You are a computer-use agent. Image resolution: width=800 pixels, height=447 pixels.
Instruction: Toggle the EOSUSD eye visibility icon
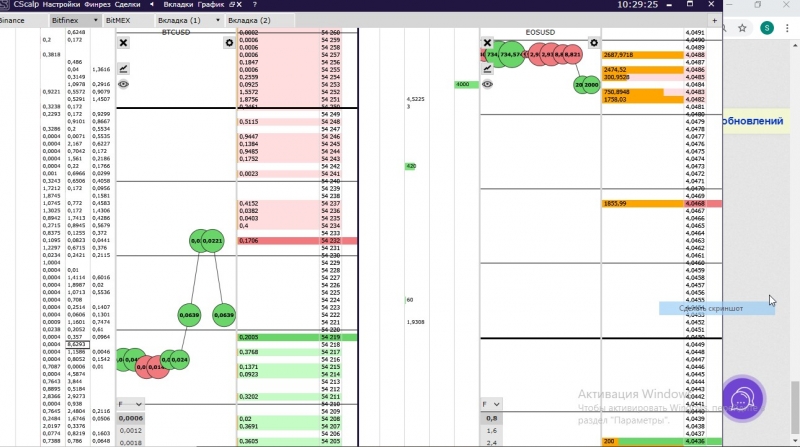tap(487, 84)
